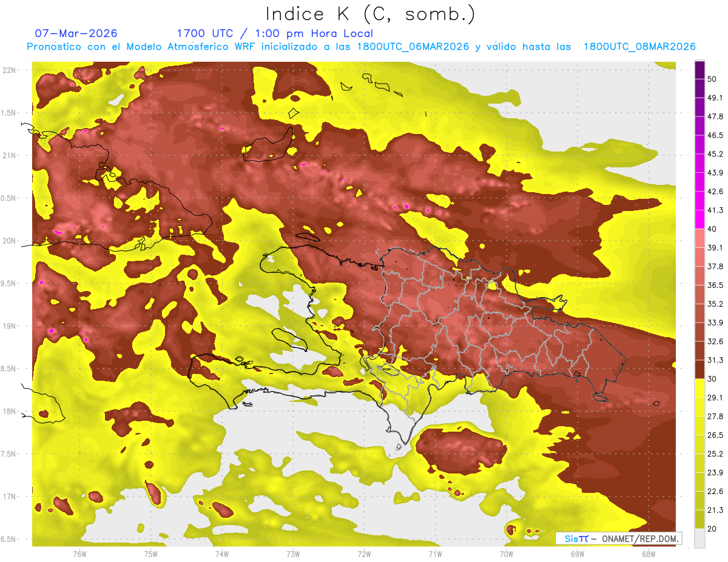
Task: Click the colorbar value "29.1"
Action: point(715,398)
